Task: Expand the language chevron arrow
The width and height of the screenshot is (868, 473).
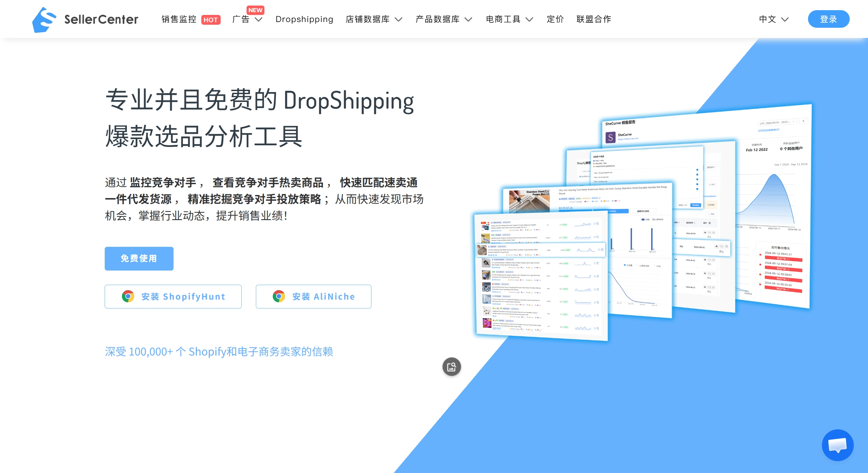Action: tap(785, 20)
